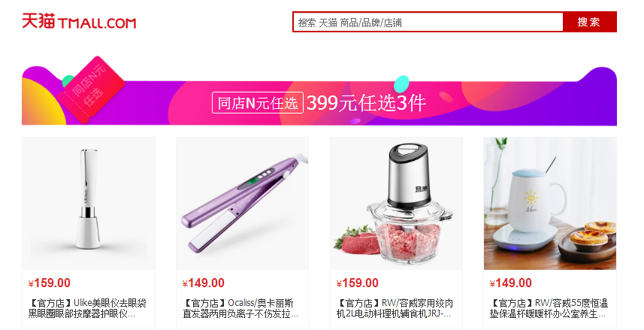This screenshot has width=644, height=330.
Task: Click the 399元任选3件 banner text
Action: (x=367, y=103)
